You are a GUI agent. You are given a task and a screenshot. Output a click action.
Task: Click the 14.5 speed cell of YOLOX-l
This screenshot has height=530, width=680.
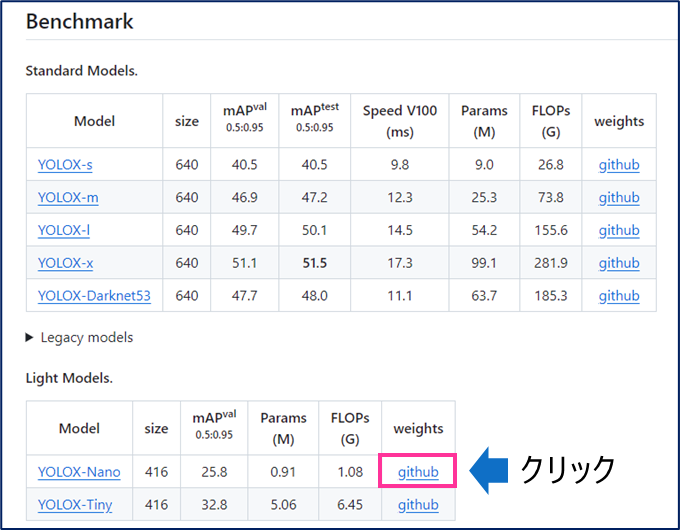[x=400, y=230]
